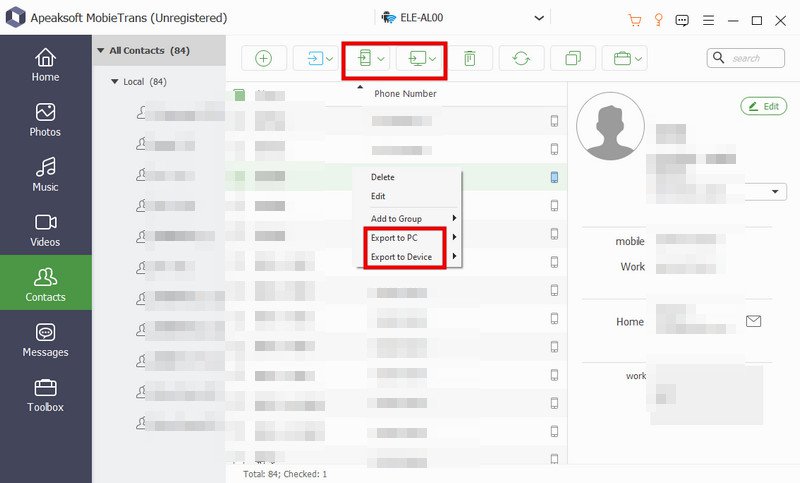Open the hamburger main menu

(x=708, y=20)
